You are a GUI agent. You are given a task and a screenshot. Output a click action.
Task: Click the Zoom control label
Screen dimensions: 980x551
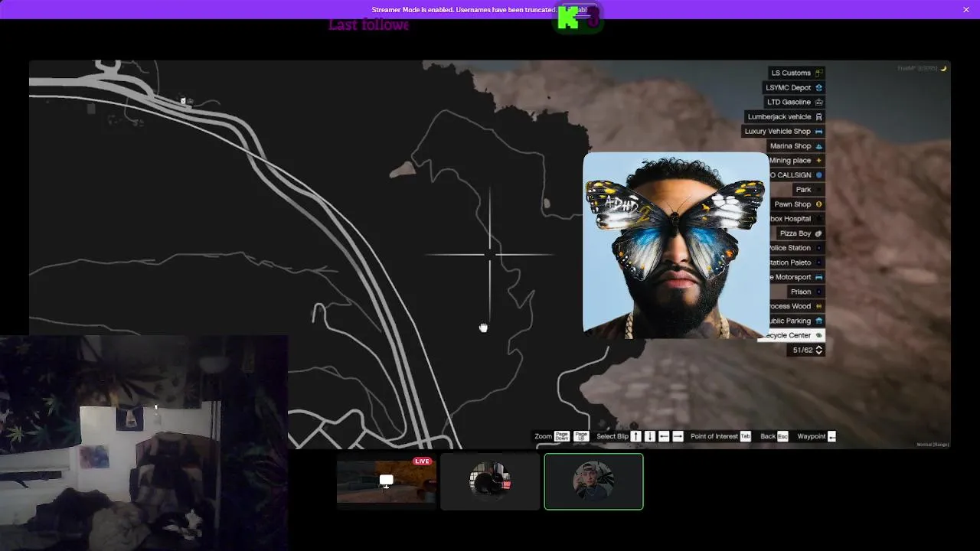543,436
